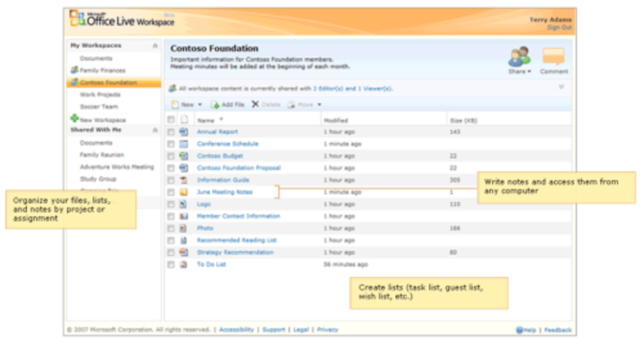Click the Accessibility footer link
The height and width of the screenshot is (345, 644).
coord(237,329)
